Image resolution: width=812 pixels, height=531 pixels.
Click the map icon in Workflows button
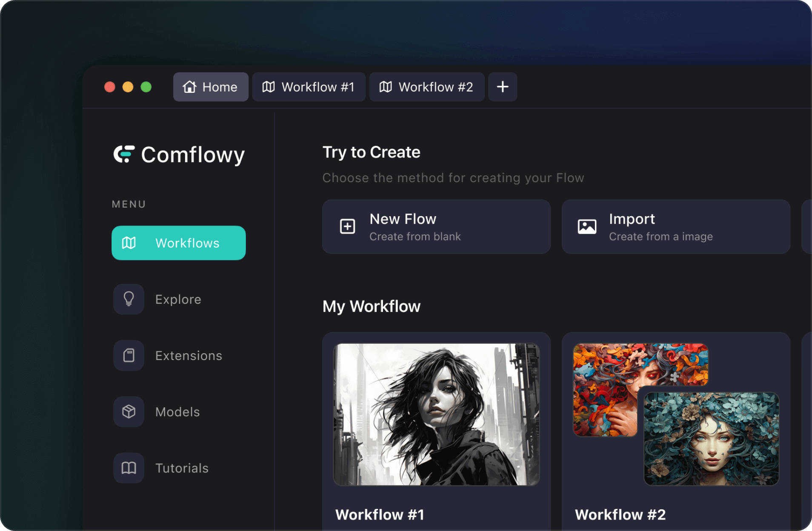[129, 243]
